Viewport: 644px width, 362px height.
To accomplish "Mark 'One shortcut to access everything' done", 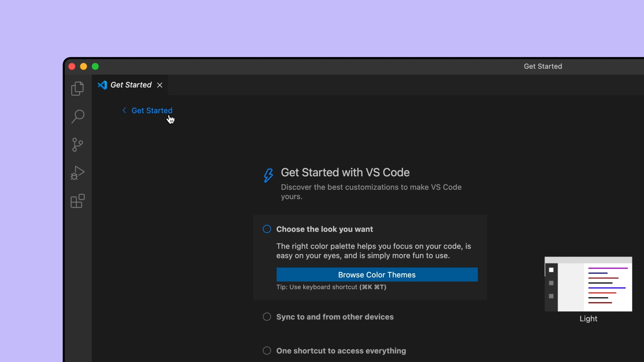I will (267, 351).
